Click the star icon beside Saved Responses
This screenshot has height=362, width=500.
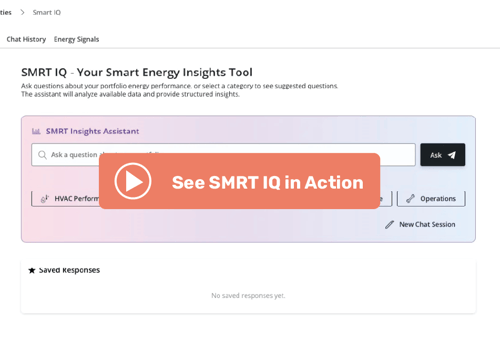click(32, 270)
